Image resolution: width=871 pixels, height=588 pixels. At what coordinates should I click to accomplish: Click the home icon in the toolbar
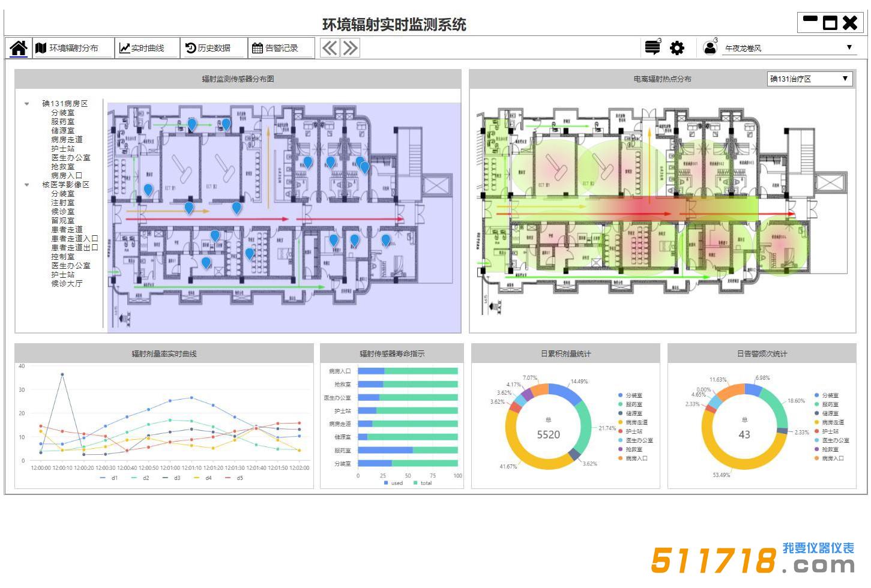(x=19, y=48)
